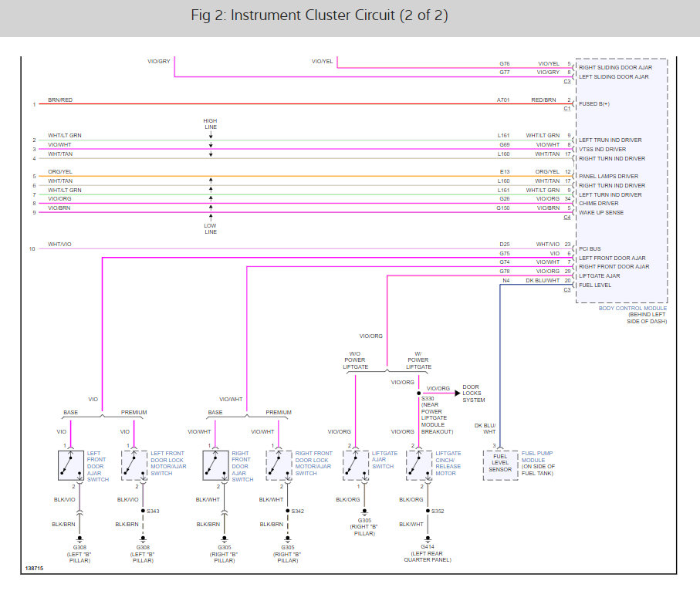Click the DOOR LOCKS SYSTEM reference text

[x=473, y=393]
